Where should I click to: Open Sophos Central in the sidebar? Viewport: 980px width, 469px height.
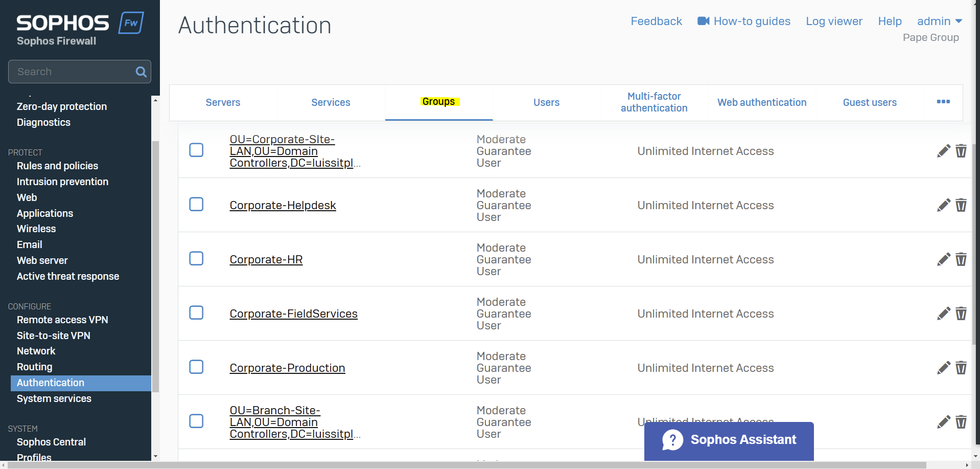(x=51, y=442)
